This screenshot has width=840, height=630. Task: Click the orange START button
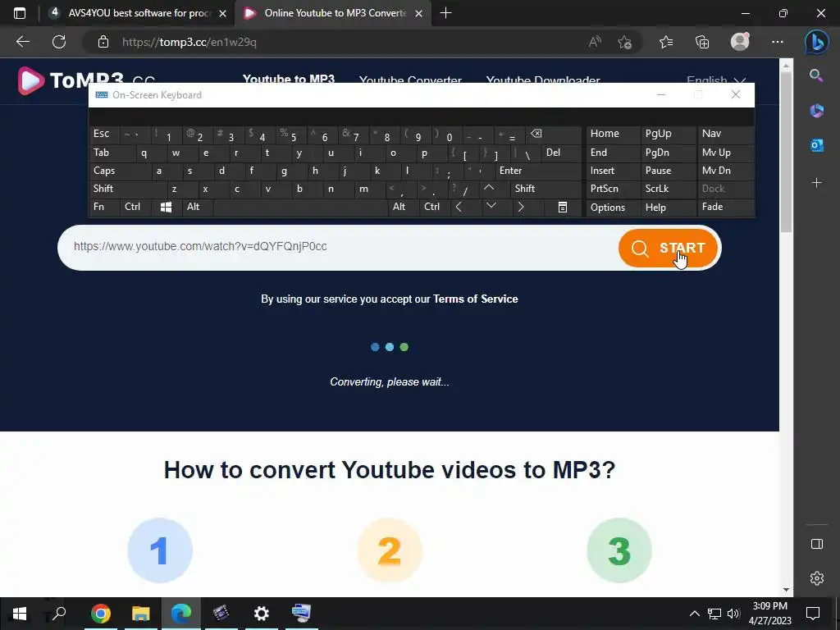pyautogui.click(x=668, y=248)
